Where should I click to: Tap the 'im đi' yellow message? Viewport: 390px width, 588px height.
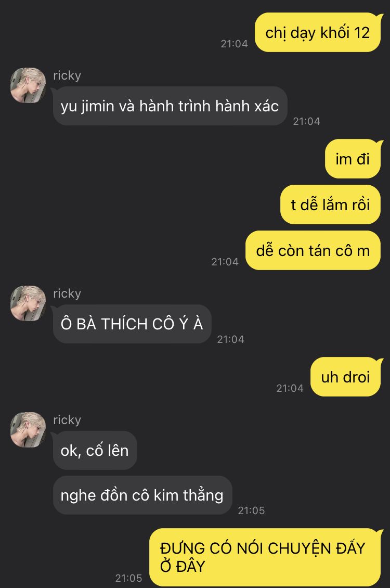[353, 159]
